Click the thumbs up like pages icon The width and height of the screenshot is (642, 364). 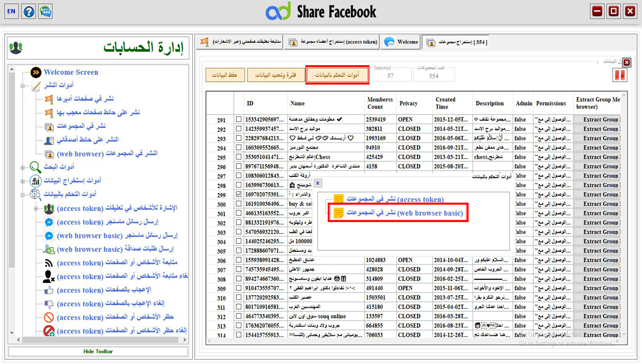click(x=48, y=291)
